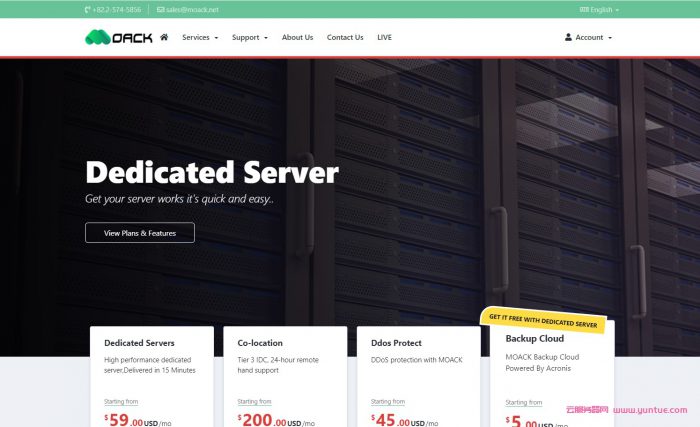Select the Dedicated Servers card
700x427 pixels.
coord(152,375)
